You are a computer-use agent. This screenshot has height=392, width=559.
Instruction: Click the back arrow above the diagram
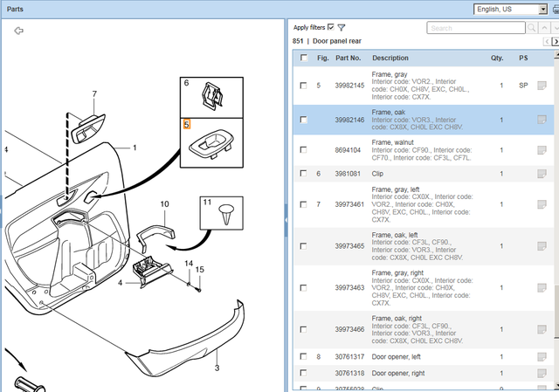tap(18, 30)
